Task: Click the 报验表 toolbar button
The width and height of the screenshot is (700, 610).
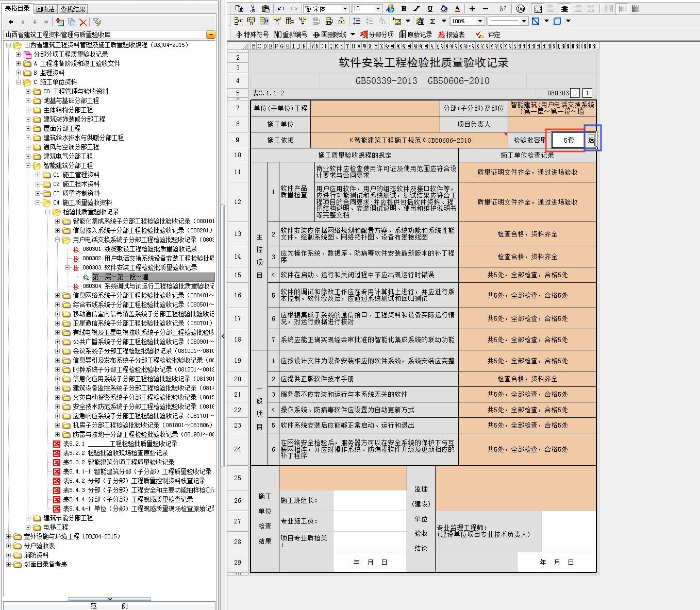Action: pos(452,35)
